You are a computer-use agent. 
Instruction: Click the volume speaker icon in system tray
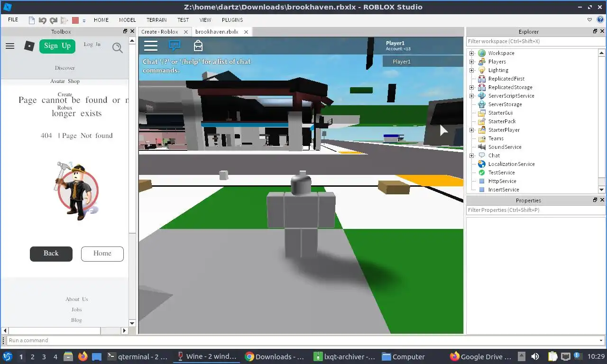point(535,356)
